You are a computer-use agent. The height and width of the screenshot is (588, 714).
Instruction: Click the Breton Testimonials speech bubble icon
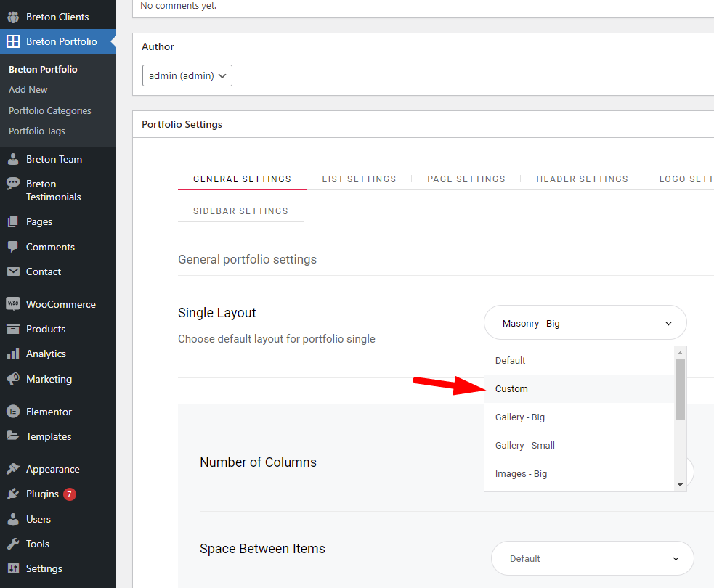(13, 184)
